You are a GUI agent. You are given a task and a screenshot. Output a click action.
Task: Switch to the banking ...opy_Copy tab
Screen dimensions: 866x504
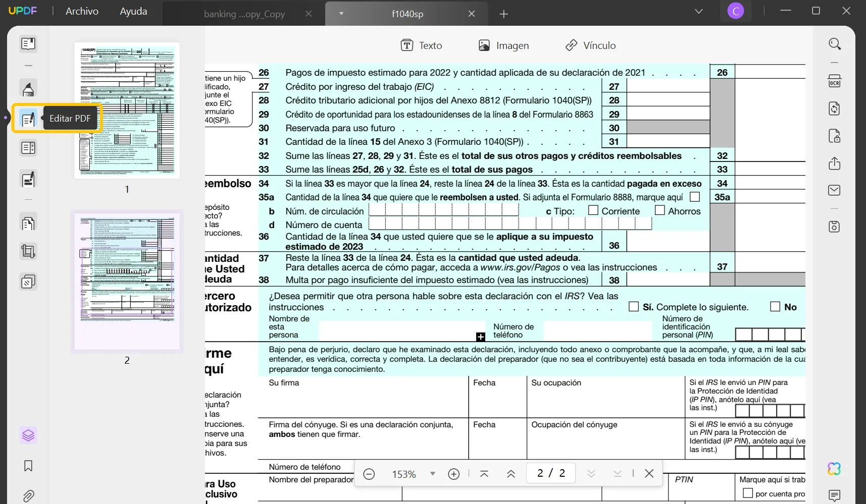pyautogui.click(x=244, y=14)
